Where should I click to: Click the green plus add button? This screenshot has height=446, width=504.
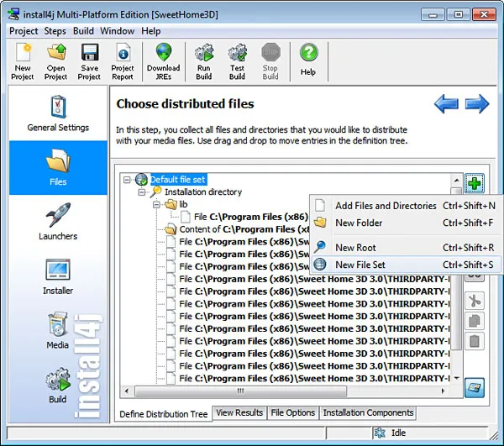click(x=475, y=183)
